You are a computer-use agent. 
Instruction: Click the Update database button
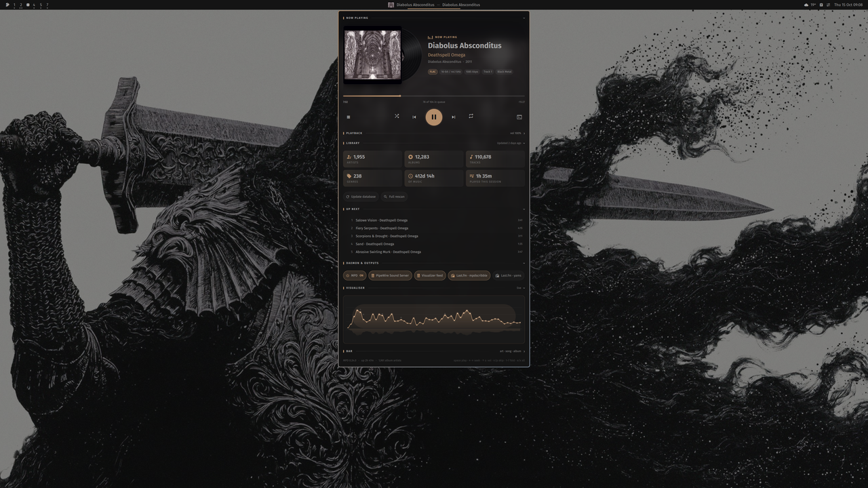361,197
